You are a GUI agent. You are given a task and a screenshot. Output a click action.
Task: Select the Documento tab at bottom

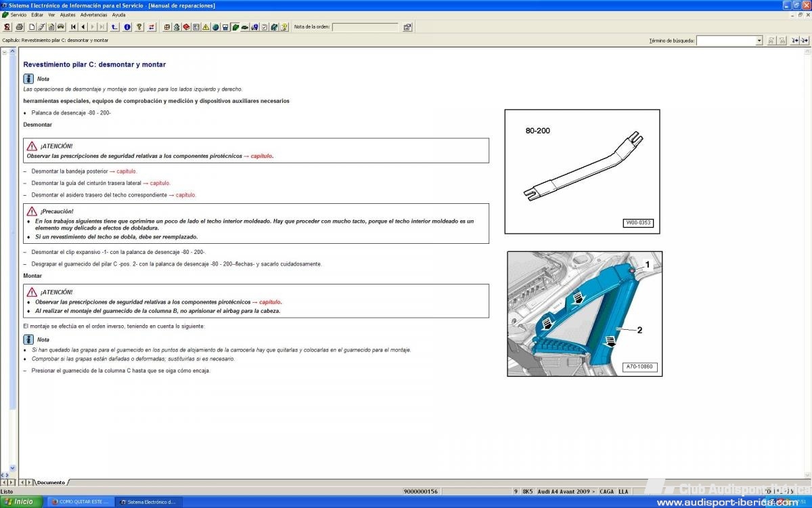51,482
